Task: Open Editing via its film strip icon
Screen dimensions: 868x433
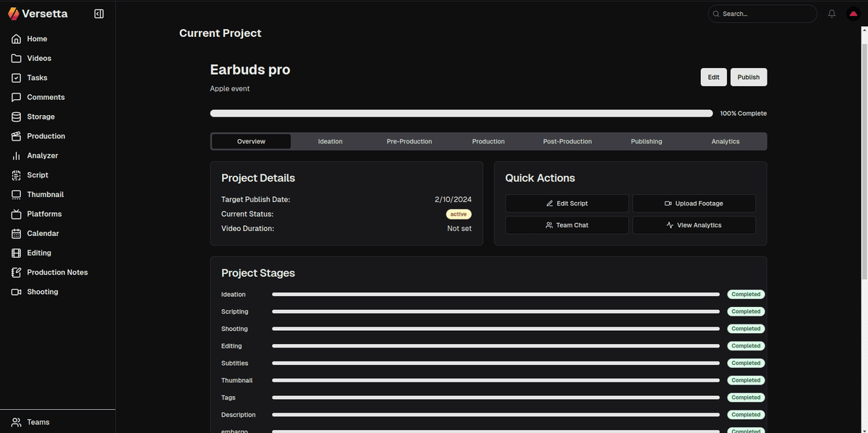Action: pos(17,253)
